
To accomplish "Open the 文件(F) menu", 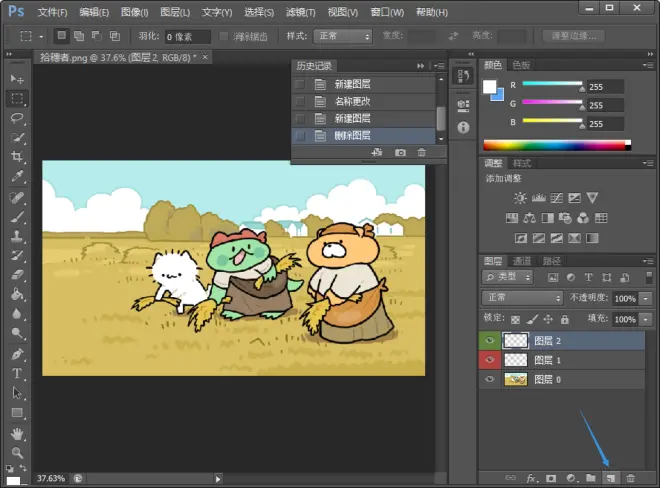I will [52, 12].
